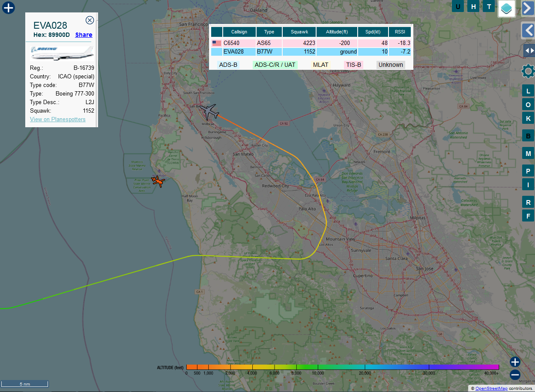Open the OpenStreetMap attribution link
535x392 pixels.
491,388
